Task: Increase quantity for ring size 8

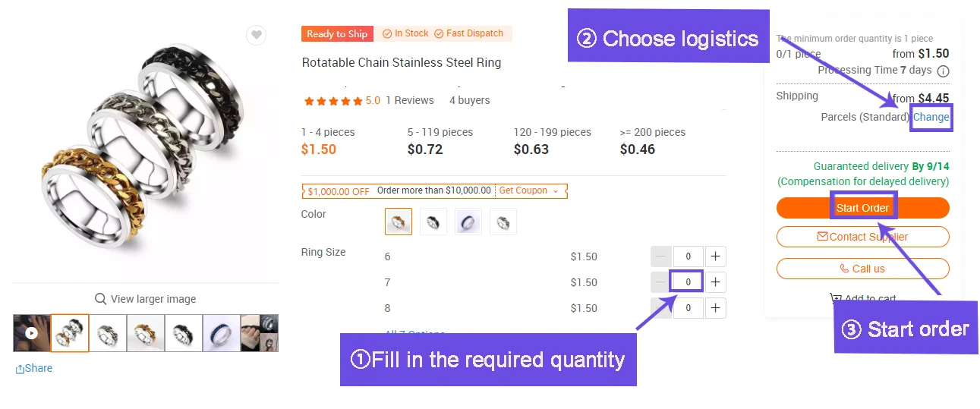Action: tap(715, 308)
